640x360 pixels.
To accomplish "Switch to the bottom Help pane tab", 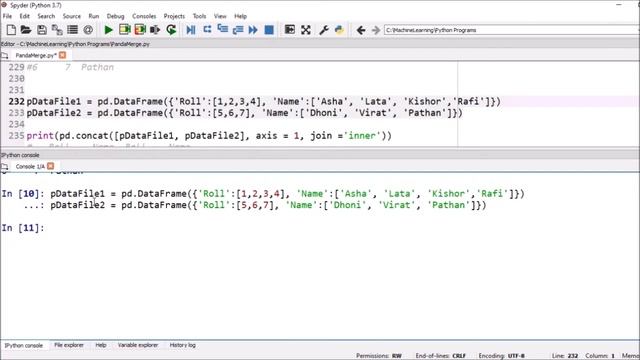I will pyautogui.click(x=101, y=345).
